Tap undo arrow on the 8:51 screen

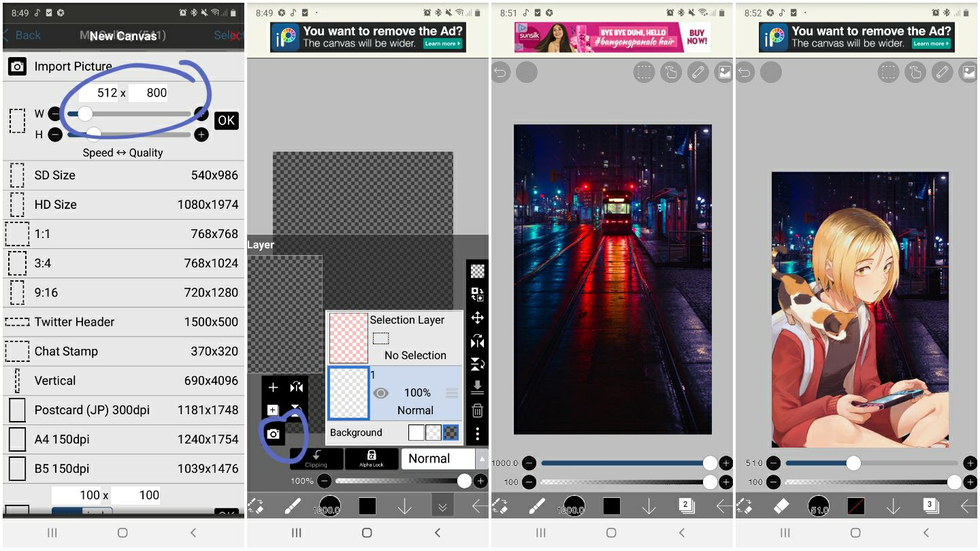[501, 72]
